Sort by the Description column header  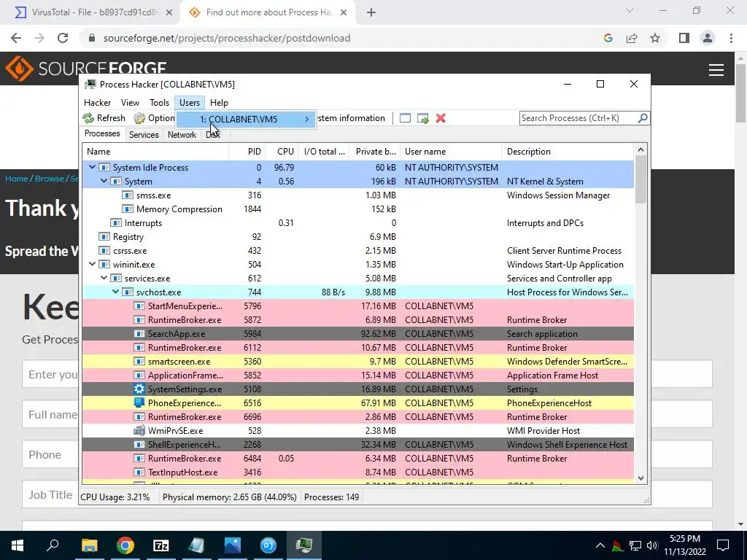point(568,152)
